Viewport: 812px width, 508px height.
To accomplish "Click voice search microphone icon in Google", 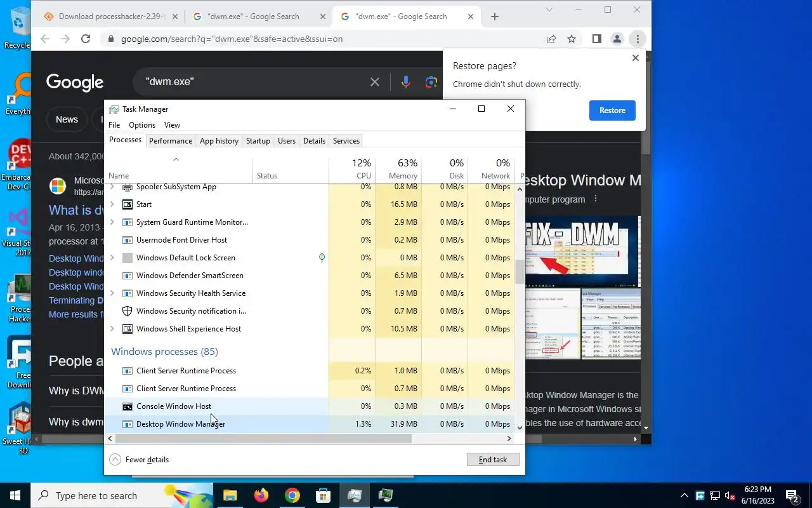I will click(x=406, y=82).
